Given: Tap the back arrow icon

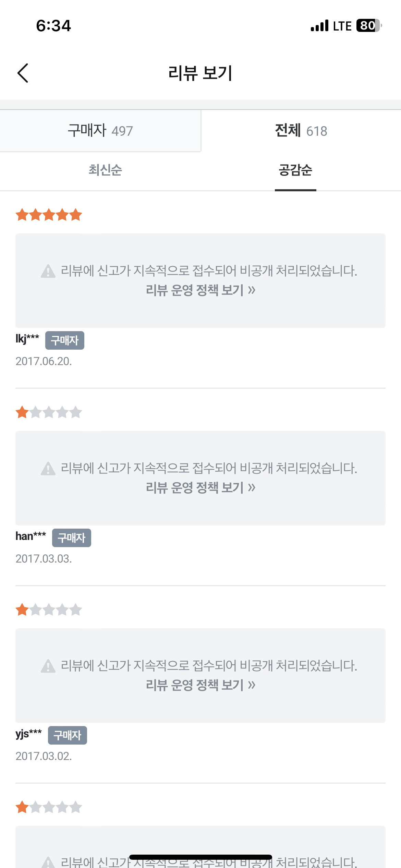Looking at the screenshot, I should pos(23,73).
